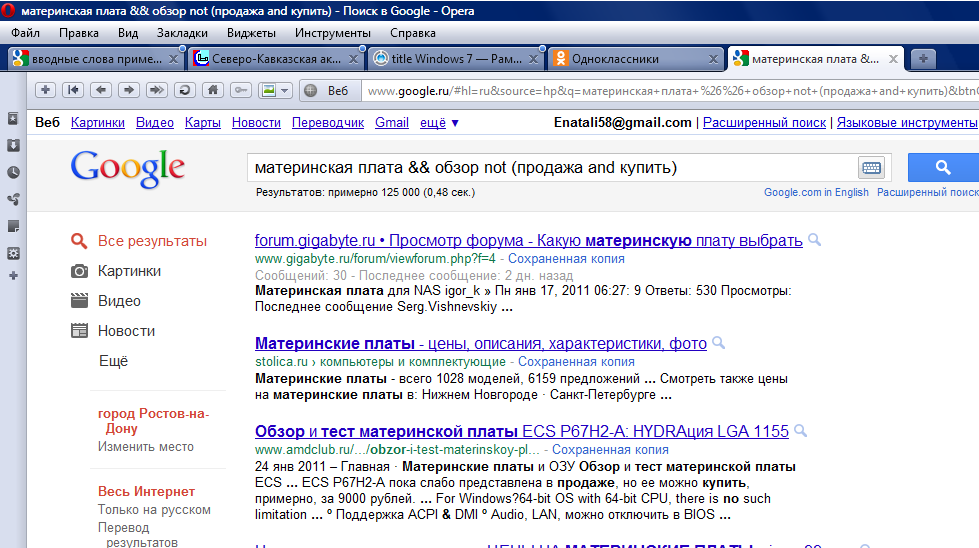979x548 pixels.
Task: Open the Справка menu
Action: click(x=413, y=32)
